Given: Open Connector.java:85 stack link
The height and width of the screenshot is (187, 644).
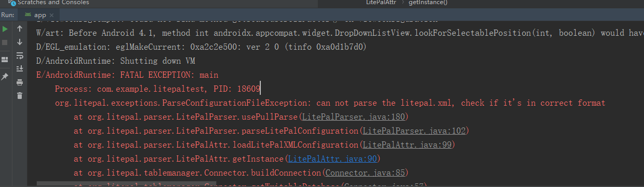Looking at the screenshot, I should coord(366,172).
